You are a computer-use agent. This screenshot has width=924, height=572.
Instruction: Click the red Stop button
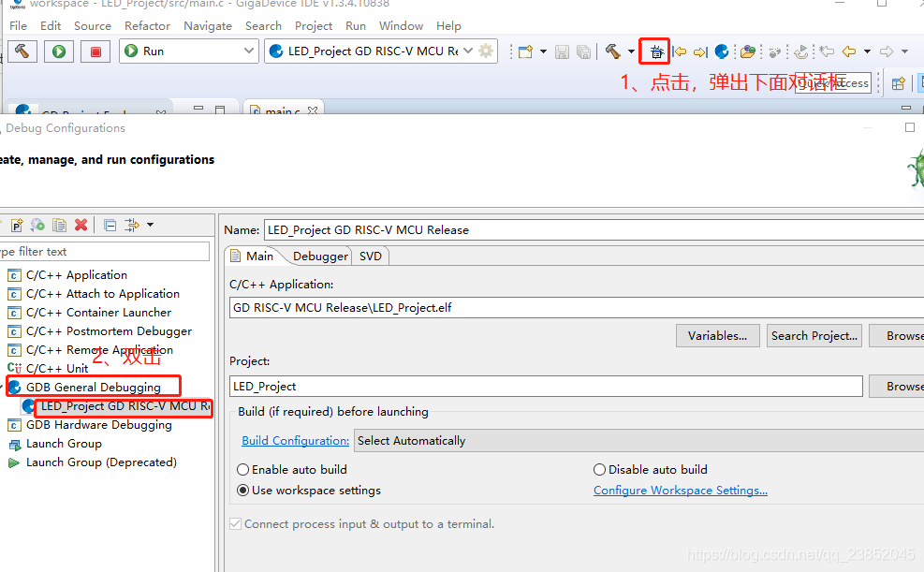click(95, 51)
